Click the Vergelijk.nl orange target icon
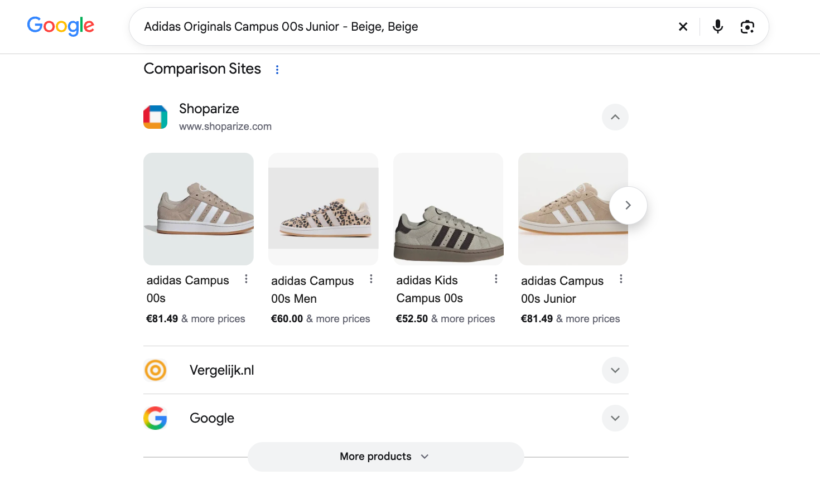 click(x=156, y=370)
